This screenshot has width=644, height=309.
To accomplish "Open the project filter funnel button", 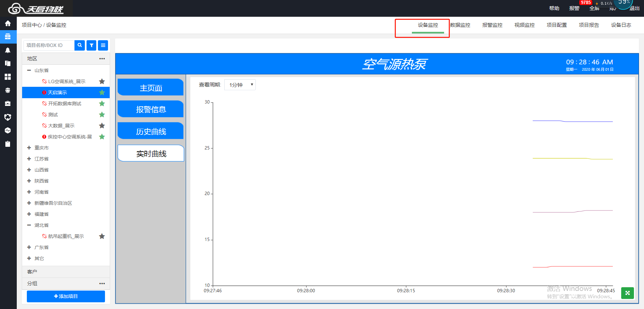I will (91, 45).
